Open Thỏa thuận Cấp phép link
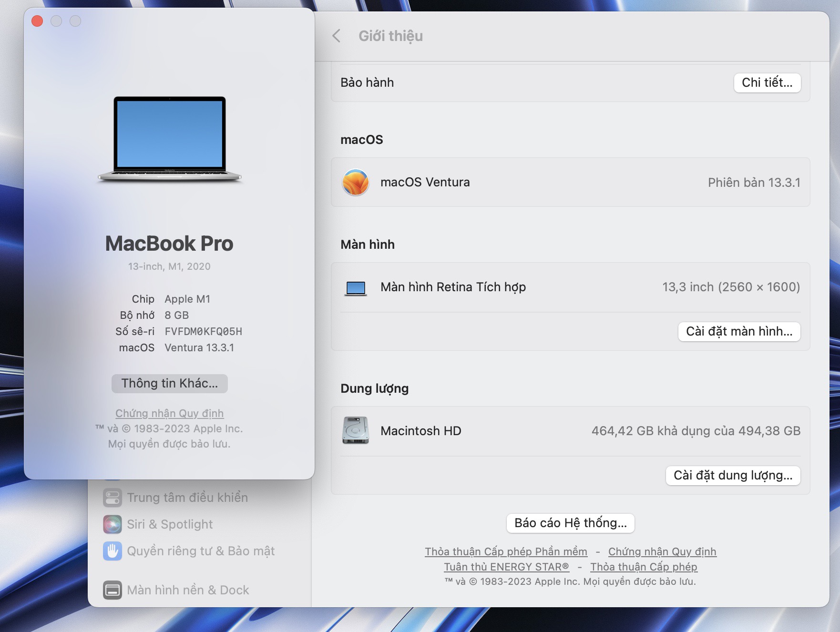The image size is (840, 632). [644, 567]
